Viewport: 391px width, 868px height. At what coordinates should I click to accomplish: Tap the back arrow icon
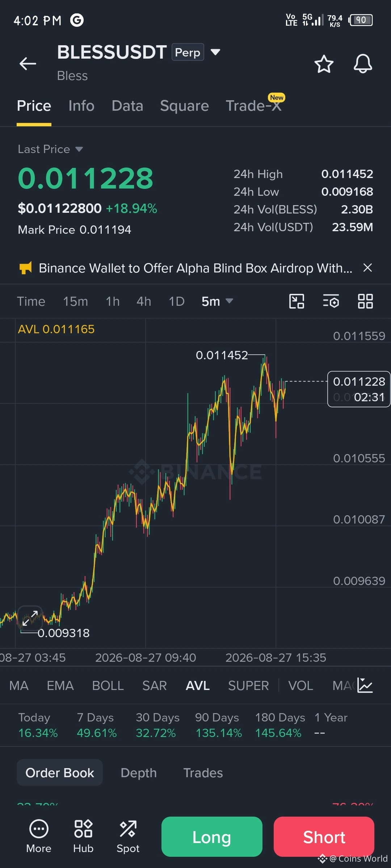point(28,64)
